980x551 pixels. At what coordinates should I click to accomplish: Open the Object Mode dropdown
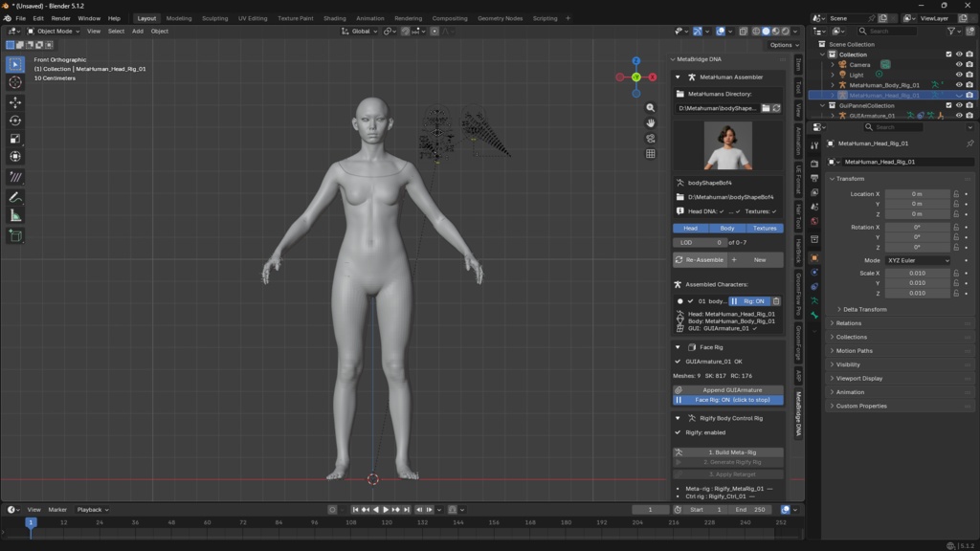(54, 32)
